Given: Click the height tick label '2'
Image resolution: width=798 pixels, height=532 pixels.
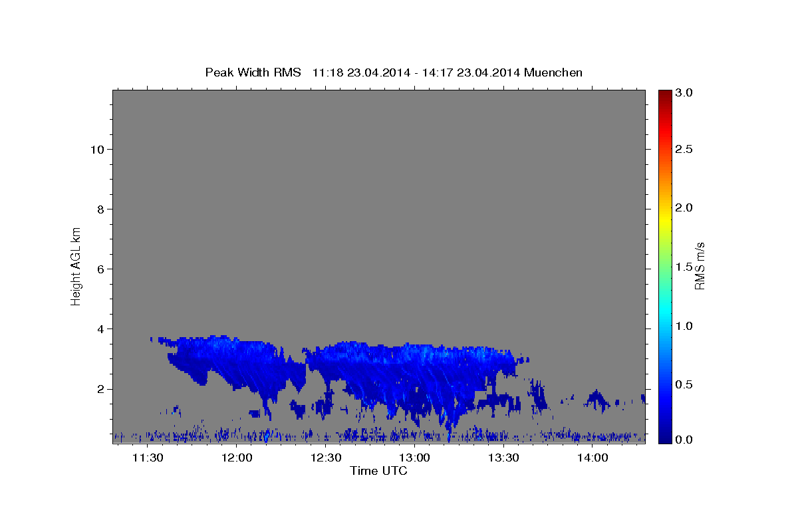Looking at the screenshot, I should (x=99, y=388).
